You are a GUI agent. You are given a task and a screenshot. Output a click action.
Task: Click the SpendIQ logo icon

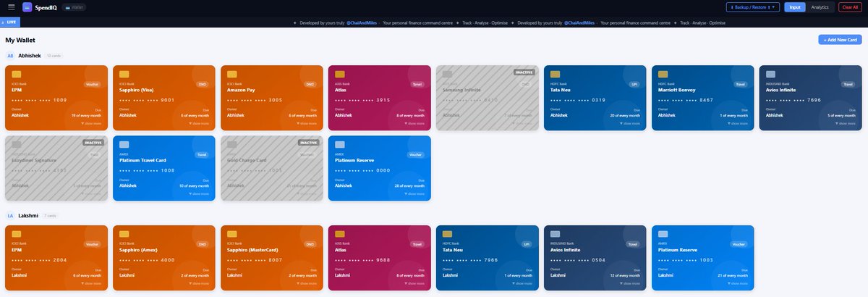point(27,7)
